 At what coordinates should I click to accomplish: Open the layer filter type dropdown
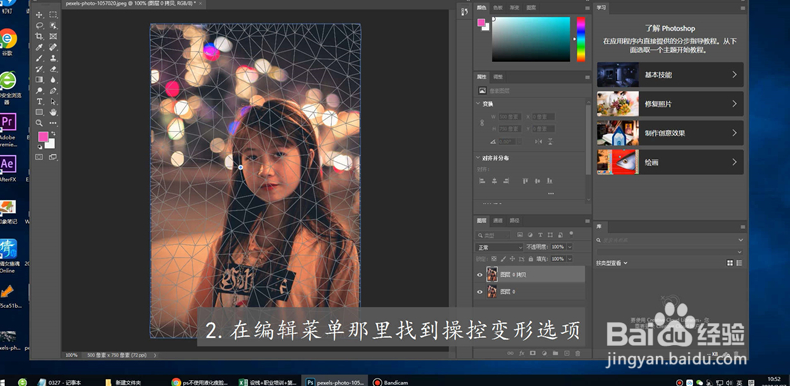pyautogui.click(x=493, y=235)
